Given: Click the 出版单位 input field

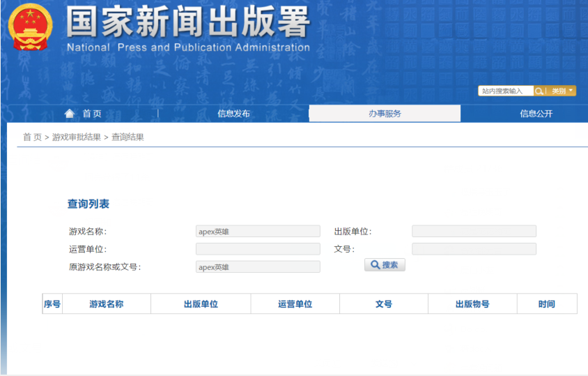Looking at the screenshot, I should [x=474, y=232].
